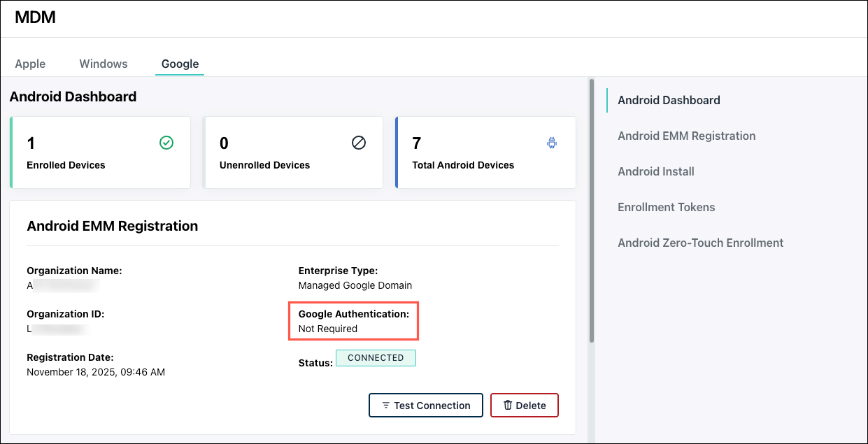The image size is (868, 444).
Task: Click the 'Enterprise Type:' label
Action: click(338, 271)
